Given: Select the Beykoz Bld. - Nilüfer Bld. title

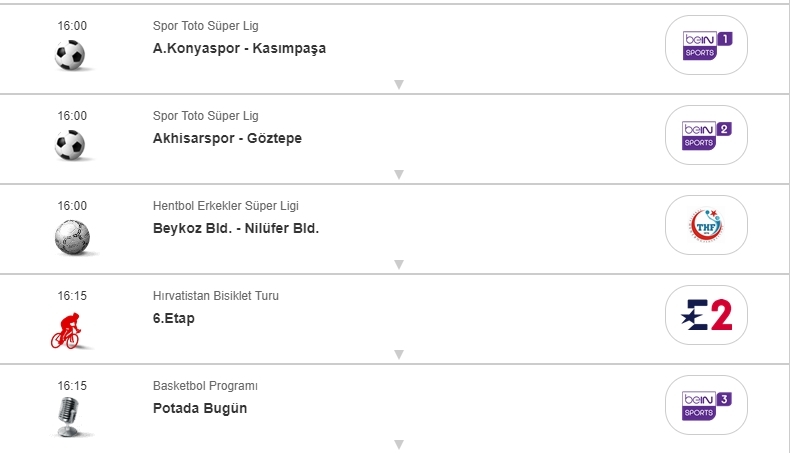Looking at the screenshot, I should coord(236,228).
